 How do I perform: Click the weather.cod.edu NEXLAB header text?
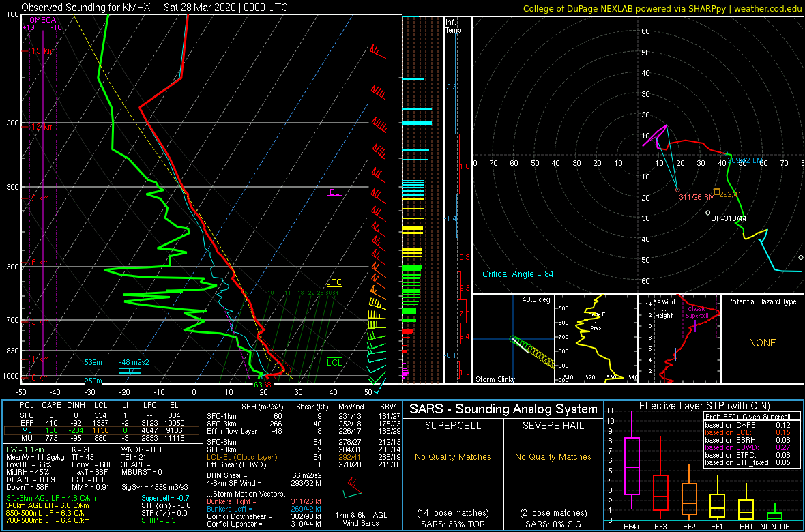pyautogui.click(x=662, y=8)
